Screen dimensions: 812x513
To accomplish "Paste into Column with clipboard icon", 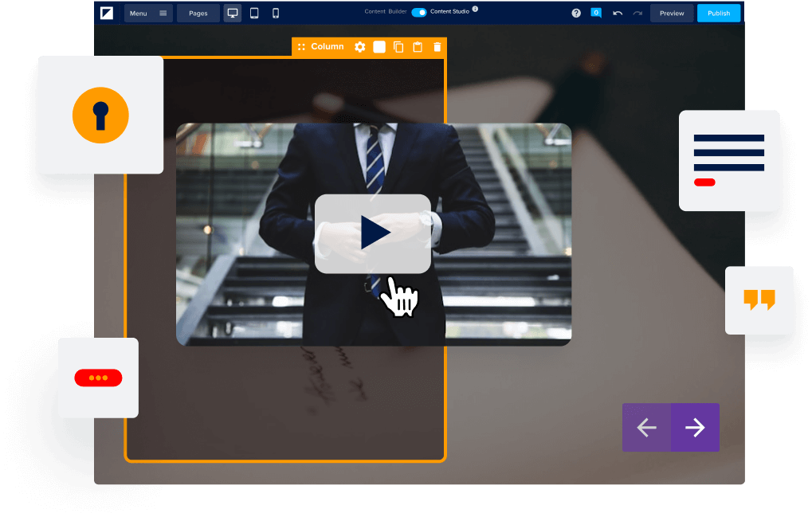I will click(418, 47).
